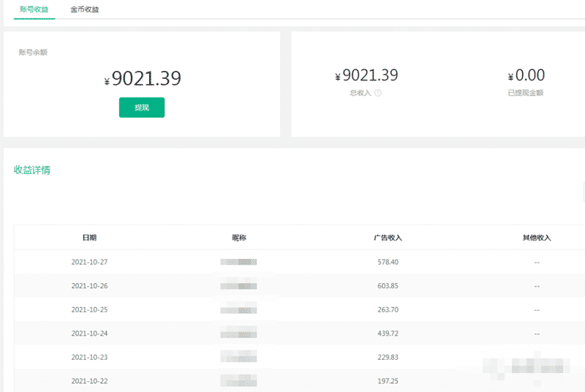Click the 其他收入 column header
Image resolution: width=585 pixels, height=392 pixels.
[x=537, y=238]
